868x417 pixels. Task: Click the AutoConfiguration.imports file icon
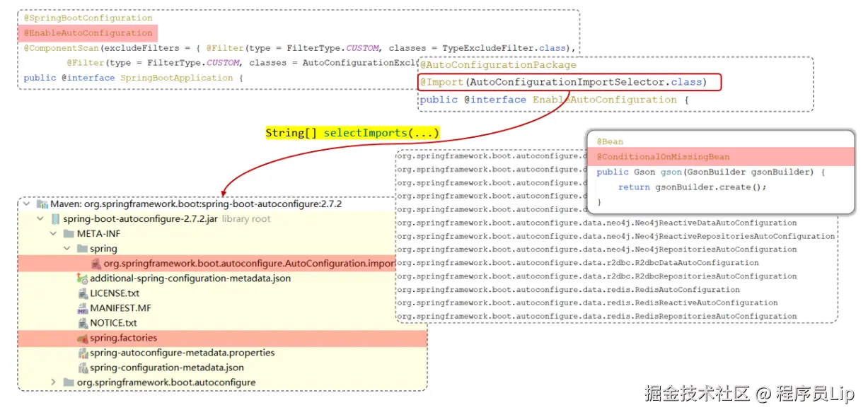96,264
